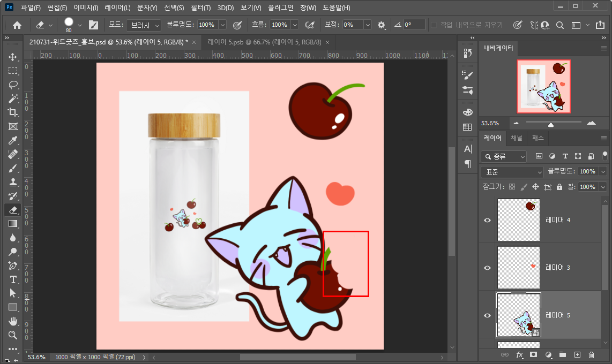Create a new group folder
The height and width of the screenshot is (364, 612).
(563, 355)
